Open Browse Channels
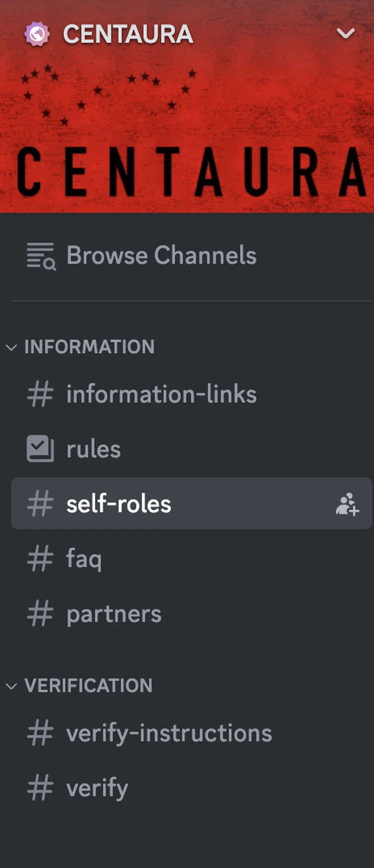 161,256
